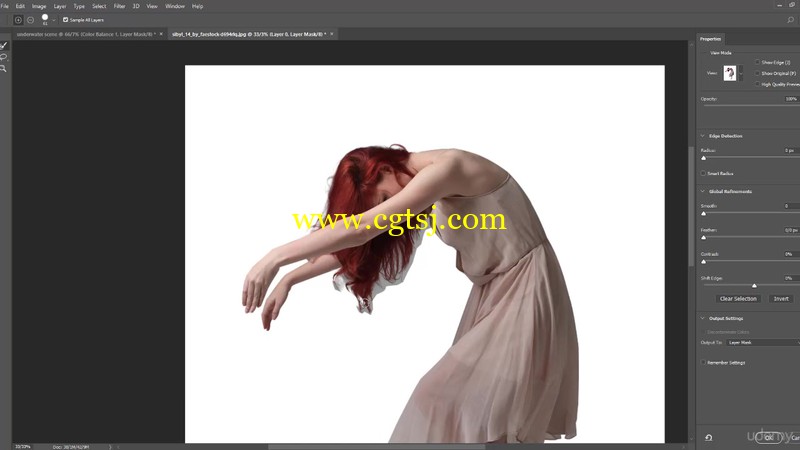Select the Refine Edge Brush tool

[x=4, y=45]
